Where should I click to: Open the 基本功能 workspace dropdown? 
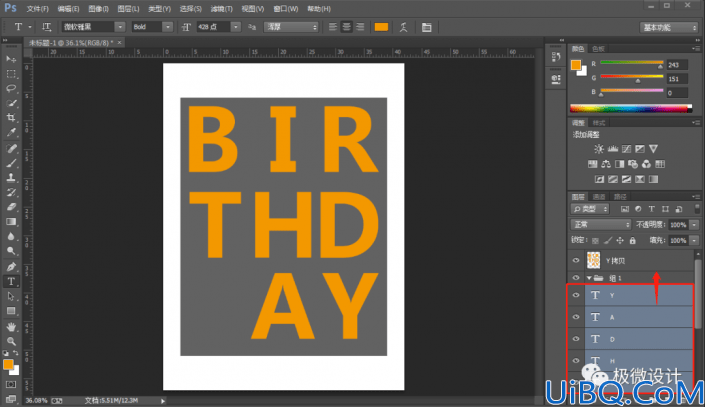click(669, 27)
